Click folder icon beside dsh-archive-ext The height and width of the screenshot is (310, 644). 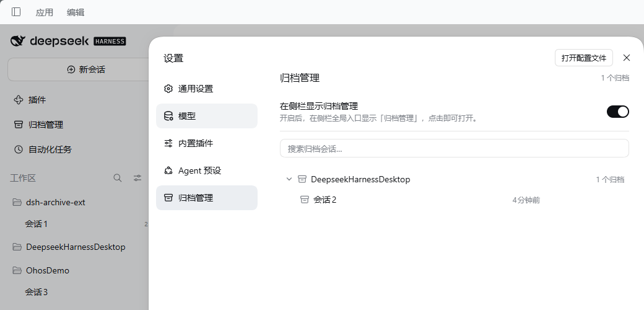click(x=17, y=202)
